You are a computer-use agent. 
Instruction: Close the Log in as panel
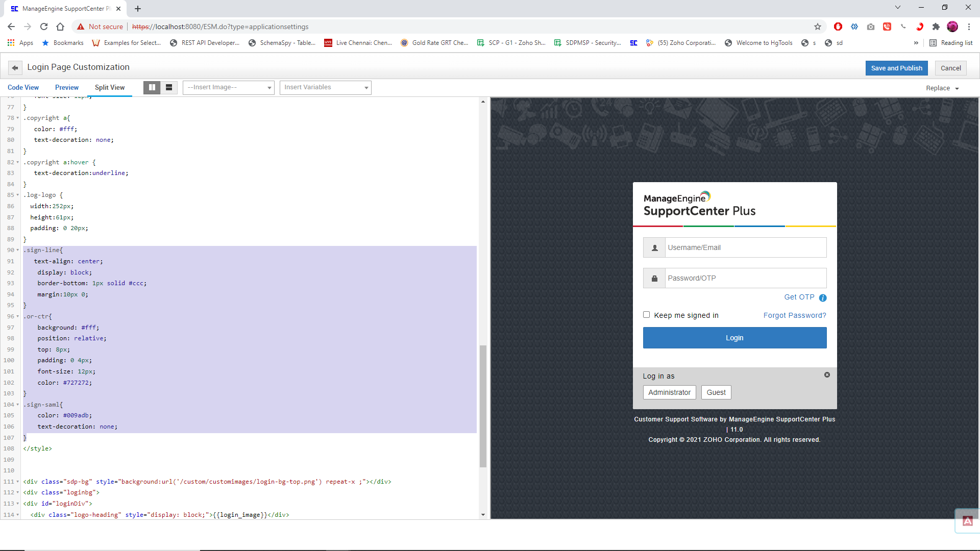827,375
